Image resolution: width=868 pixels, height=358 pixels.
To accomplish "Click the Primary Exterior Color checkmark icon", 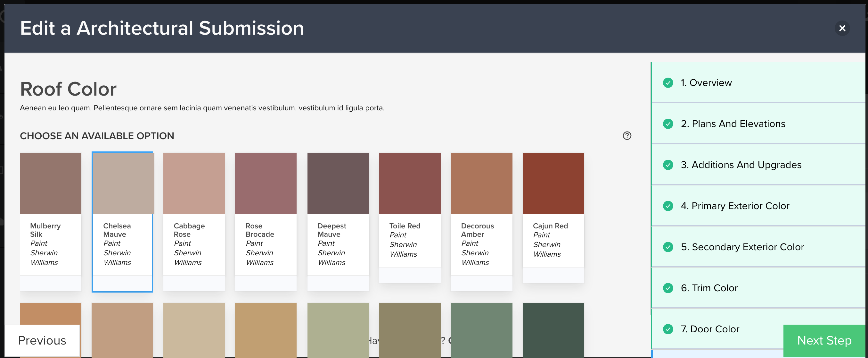I will pos(668,206).
